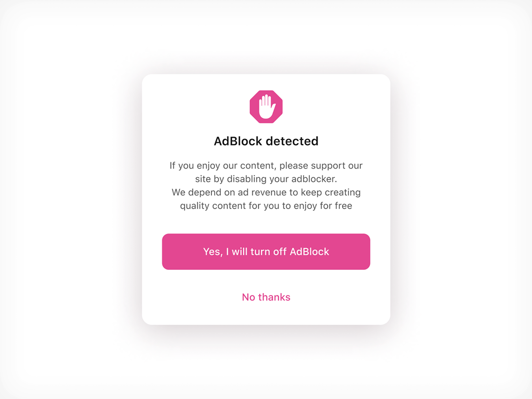The image size is (532, 399).
Task: Click the line "We depend on ad revenue"
Action: pyautogui.click(x=266, y=192)
